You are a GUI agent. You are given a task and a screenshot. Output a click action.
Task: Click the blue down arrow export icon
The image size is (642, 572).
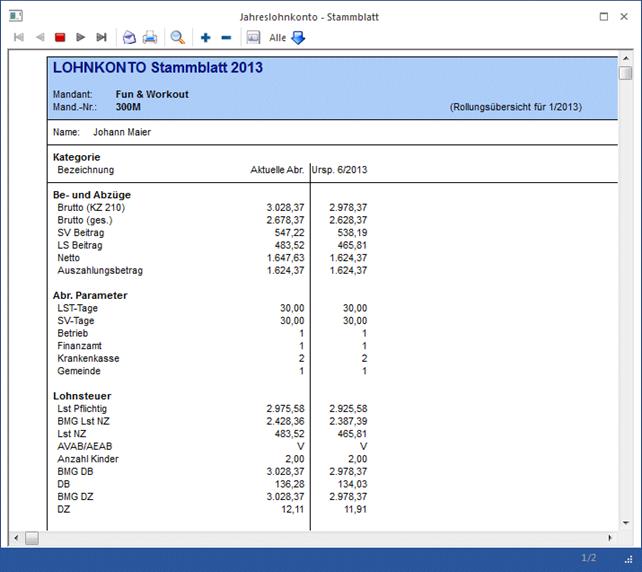tap(298, 38)
